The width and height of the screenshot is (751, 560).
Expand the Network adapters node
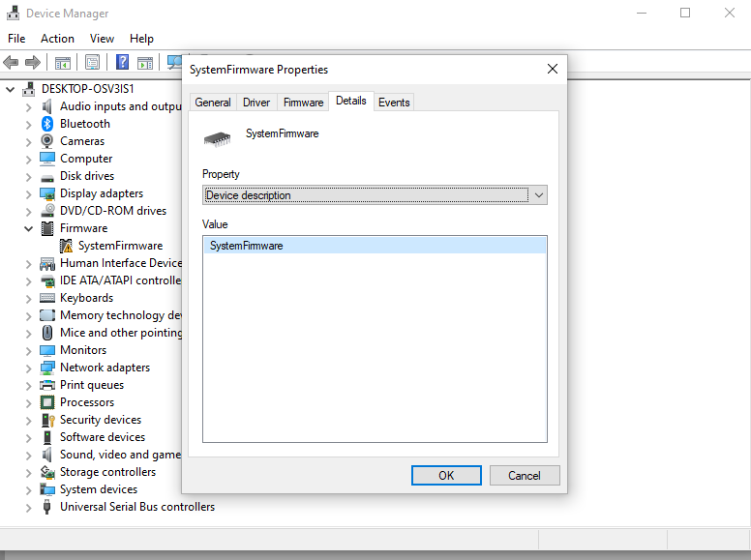pyautogui.click(x=28, y=368)
